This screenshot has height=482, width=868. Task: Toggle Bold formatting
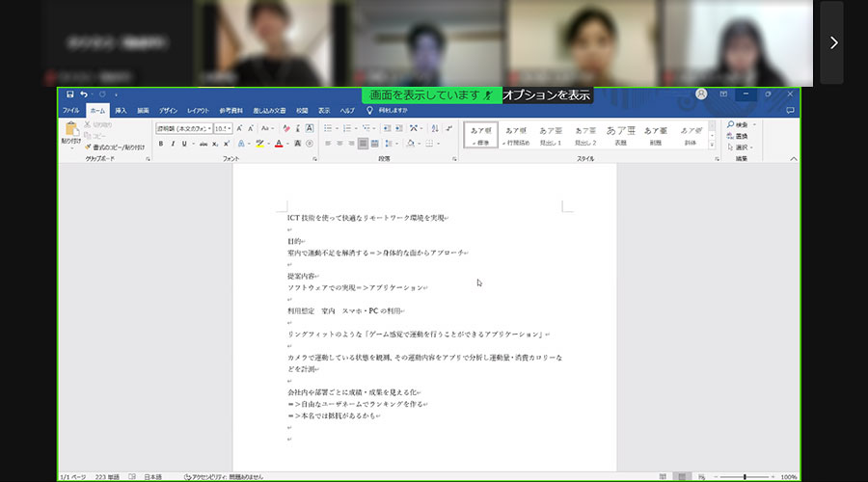160,144
